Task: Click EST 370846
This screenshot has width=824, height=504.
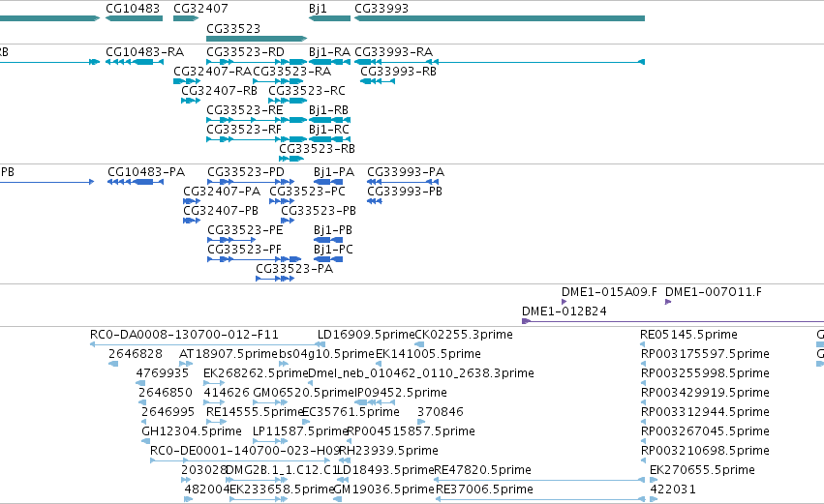Action: coord(421,422)
